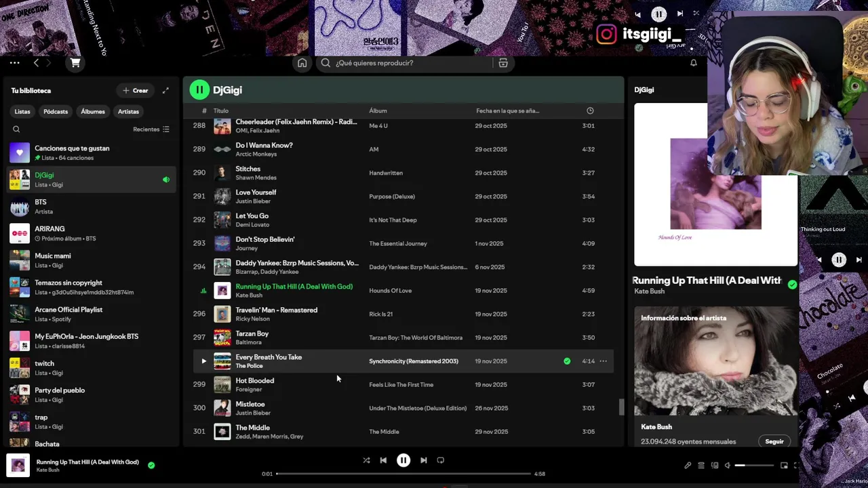Viewport: 868px width, 488px height.
Task: Pause playback in bottom player bar
Action: [x=403, y=460]
